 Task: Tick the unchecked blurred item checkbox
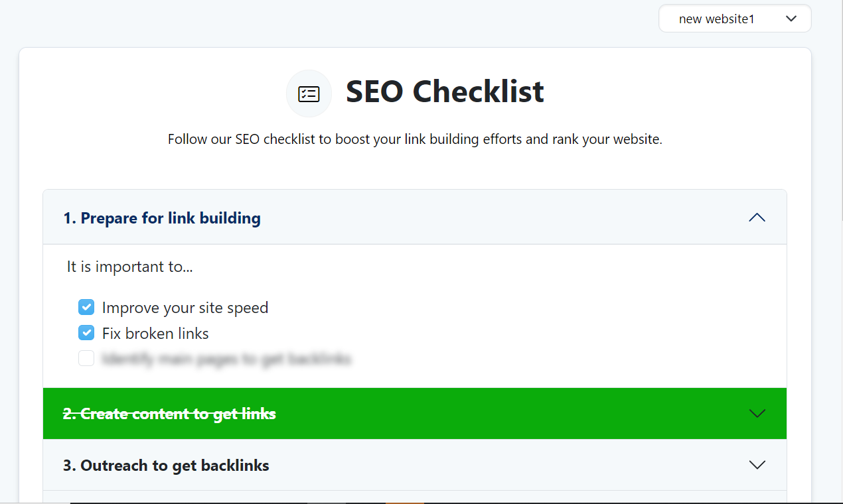click(86, 358)
